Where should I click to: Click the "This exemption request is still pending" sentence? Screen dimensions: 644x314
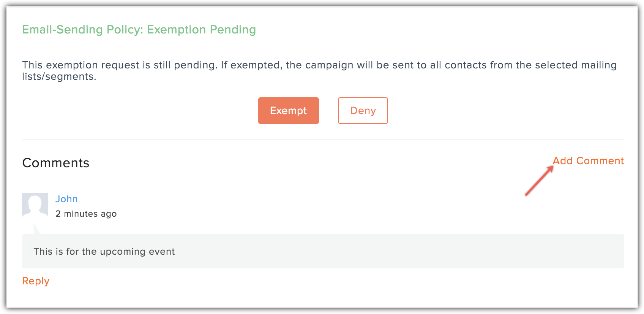120,65
